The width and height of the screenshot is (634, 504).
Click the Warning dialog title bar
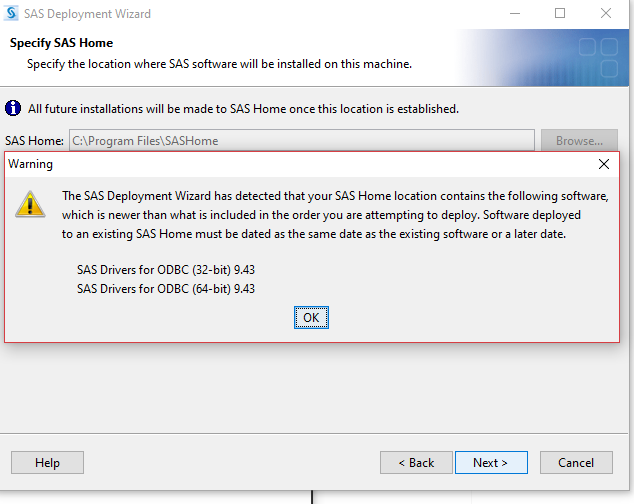click(x=300, y=164)
